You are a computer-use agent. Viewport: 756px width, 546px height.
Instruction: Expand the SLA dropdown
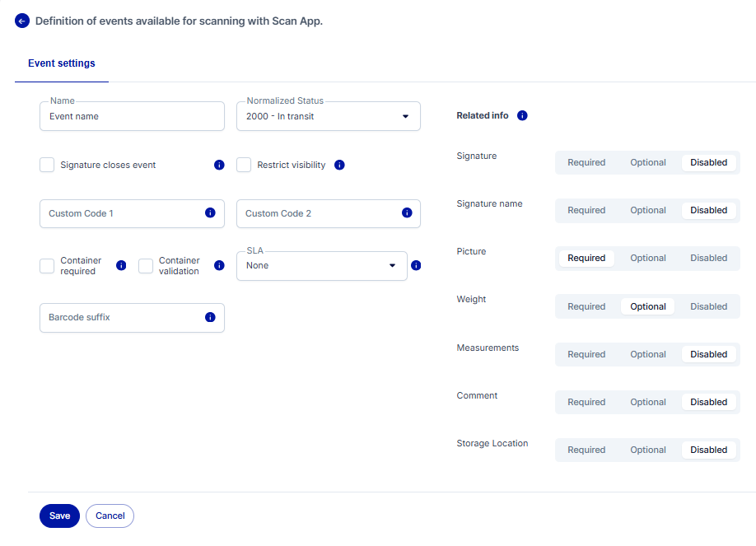point(321,266)
